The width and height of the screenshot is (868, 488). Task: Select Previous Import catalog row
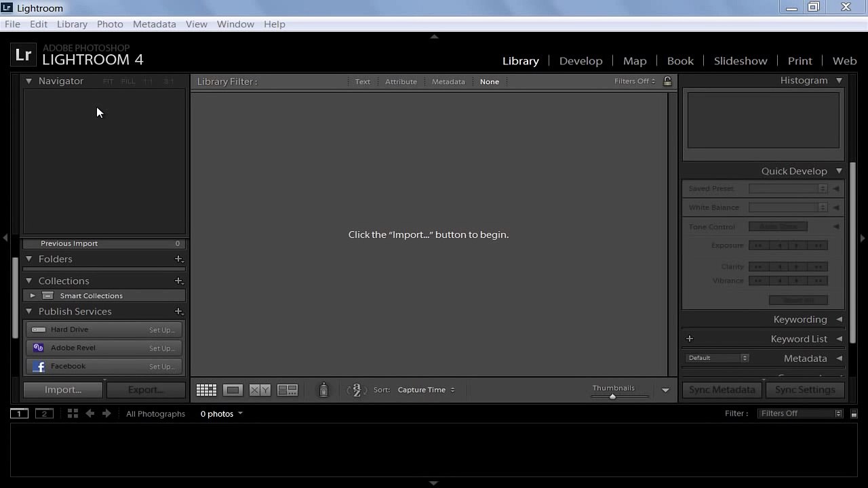104,243
